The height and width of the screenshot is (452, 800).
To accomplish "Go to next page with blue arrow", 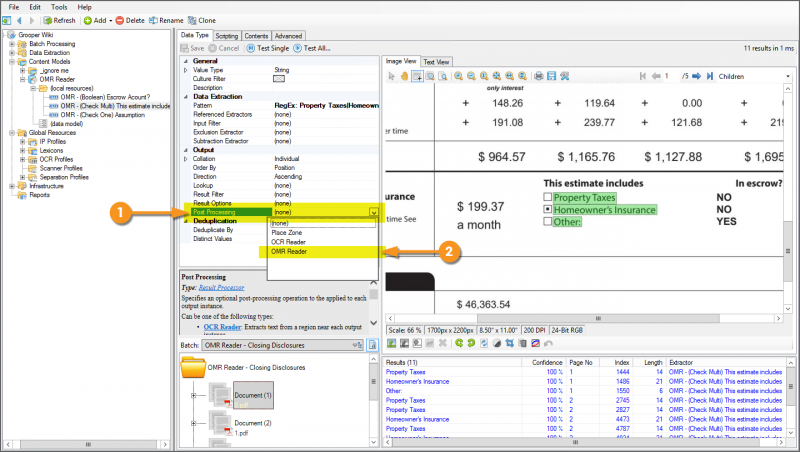I will [697, 76].
